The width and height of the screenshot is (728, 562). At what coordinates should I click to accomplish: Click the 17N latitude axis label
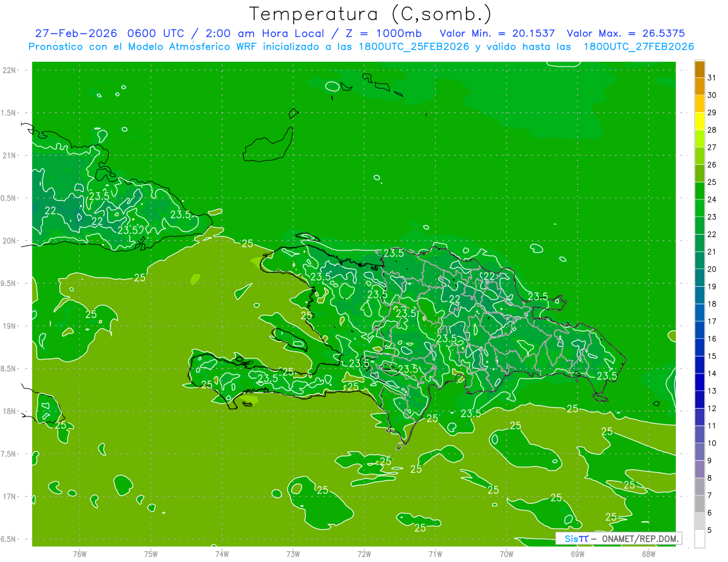[9, 497]
